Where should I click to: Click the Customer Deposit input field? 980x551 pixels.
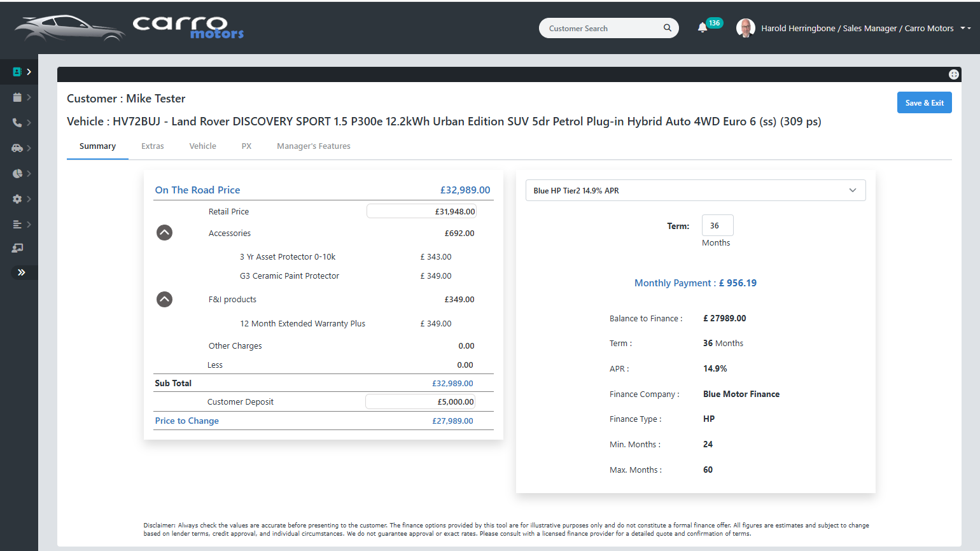coord(421,401)
